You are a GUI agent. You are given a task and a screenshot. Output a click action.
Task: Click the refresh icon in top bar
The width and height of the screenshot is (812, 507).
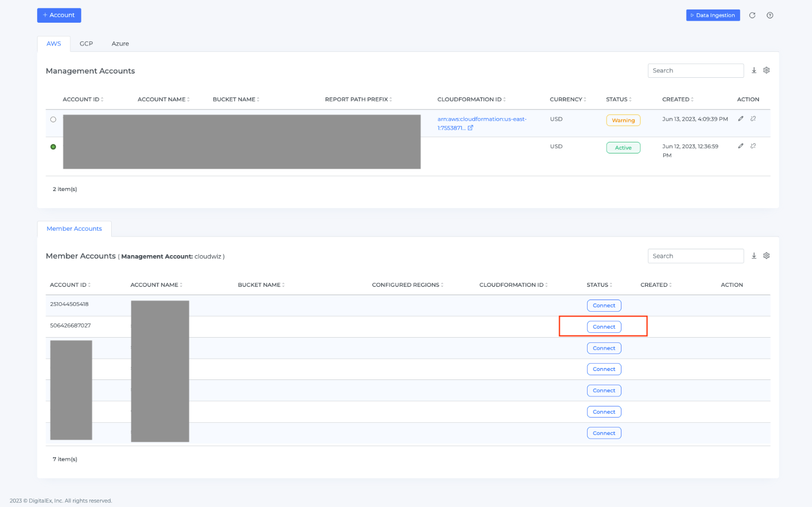pos(752,15)
